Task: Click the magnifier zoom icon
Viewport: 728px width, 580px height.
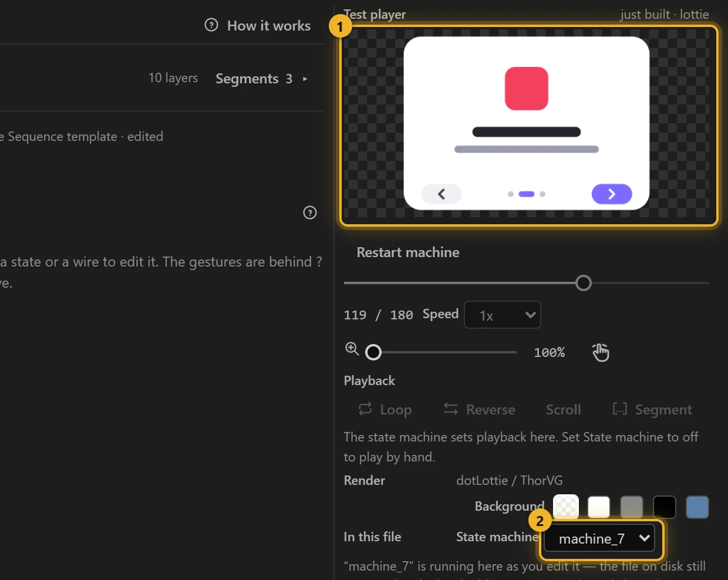Action: [352, 349]
